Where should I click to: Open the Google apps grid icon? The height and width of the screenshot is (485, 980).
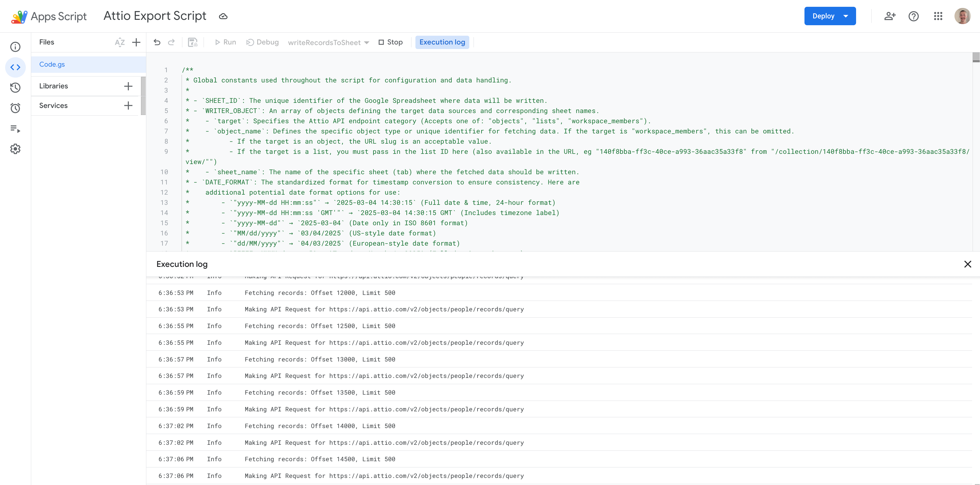pos(938,16)
